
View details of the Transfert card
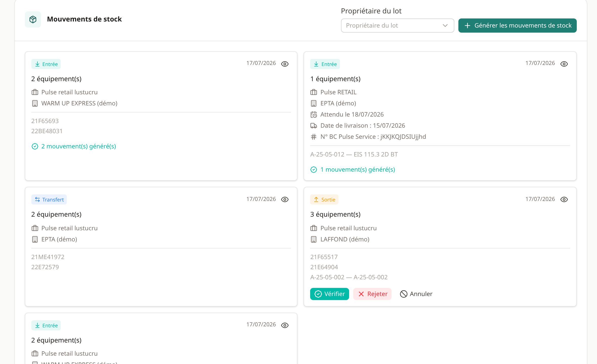coord(285,199)
